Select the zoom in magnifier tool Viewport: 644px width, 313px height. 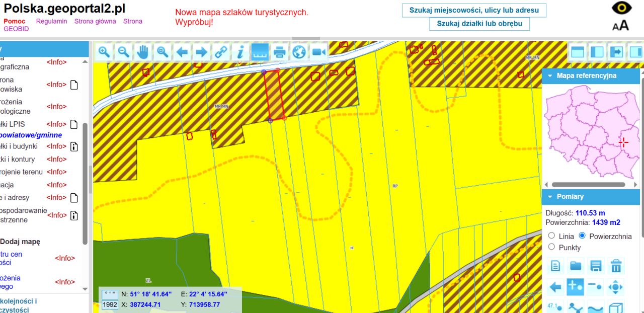point(104,52)
